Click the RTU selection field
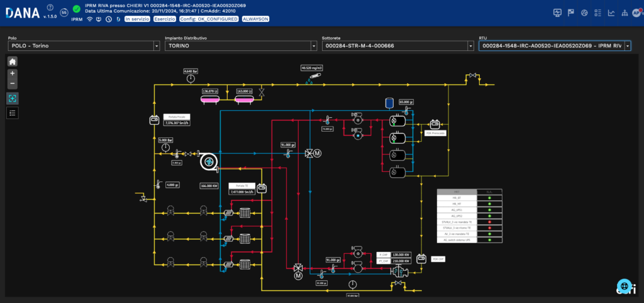 pos(551,46)
